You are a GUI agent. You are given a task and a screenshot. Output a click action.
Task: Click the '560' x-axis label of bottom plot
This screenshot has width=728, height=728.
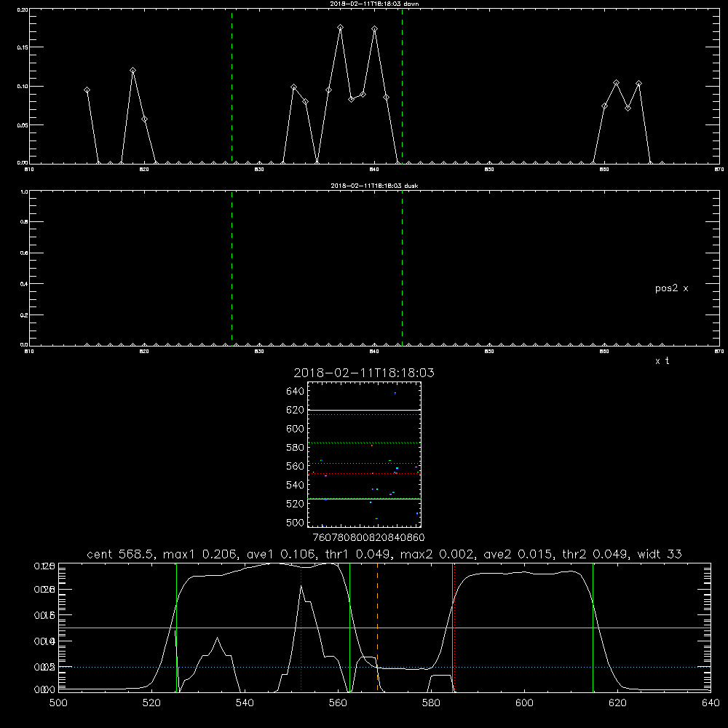pyautogui.click(x=338, y=703)
